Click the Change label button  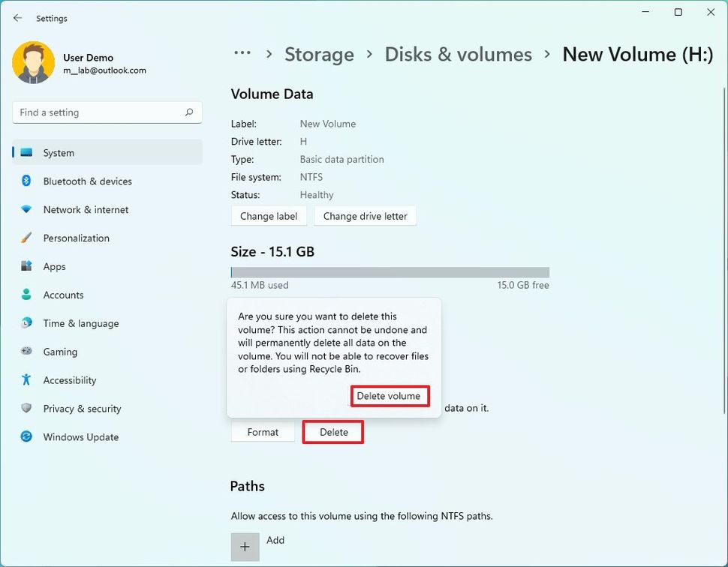269,215
